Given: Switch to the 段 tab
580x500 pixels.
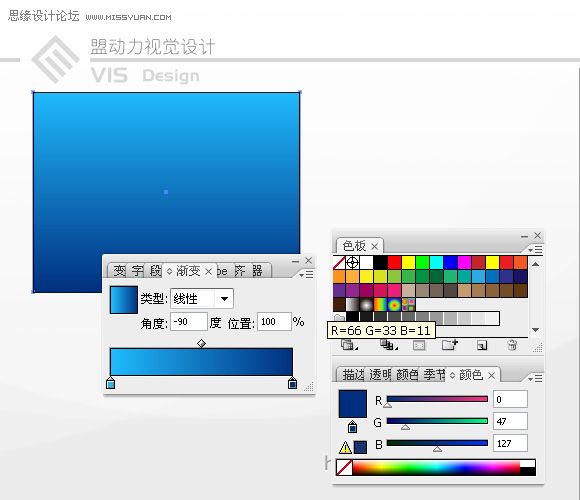Looking at the screenshot, I should 155,271.
